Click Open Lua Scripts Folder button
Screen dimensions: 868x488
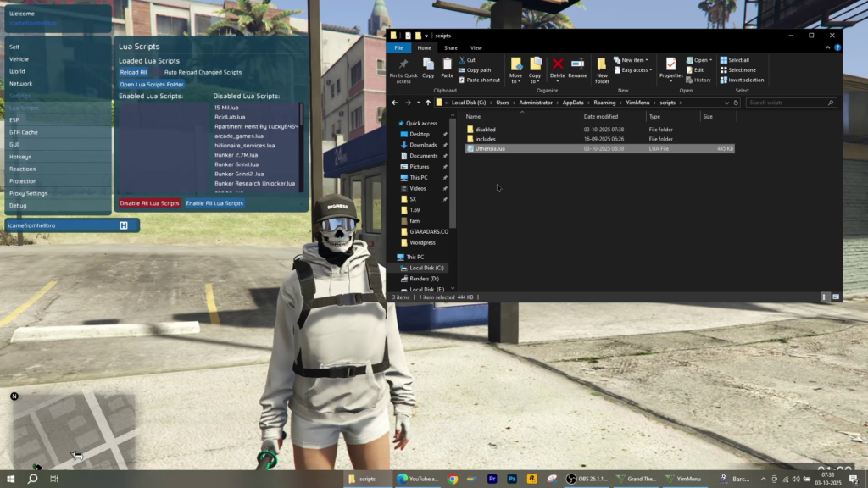tap(152, 84)
